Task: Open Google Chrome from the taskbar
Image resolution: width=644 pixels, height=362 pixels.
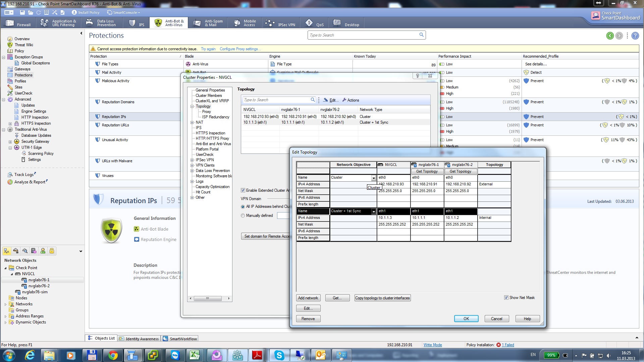Action: pos(113,355)
